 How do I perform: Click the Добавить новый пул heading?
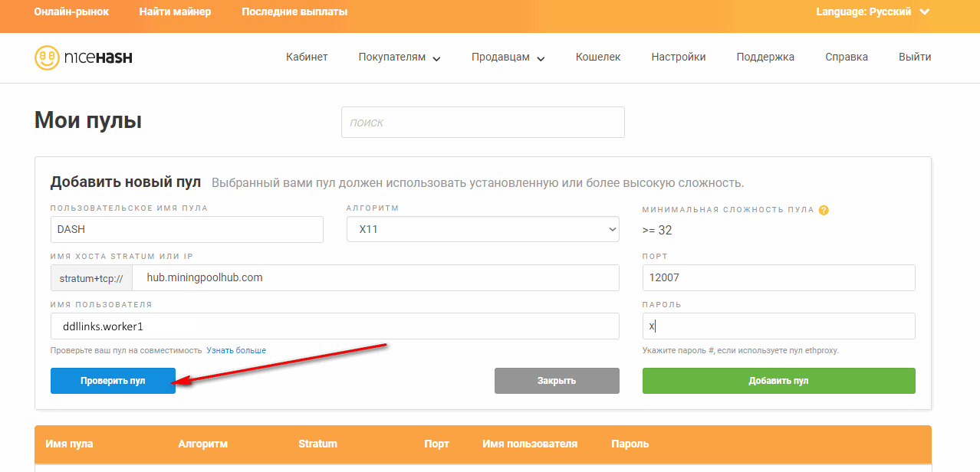coord(126,182)
